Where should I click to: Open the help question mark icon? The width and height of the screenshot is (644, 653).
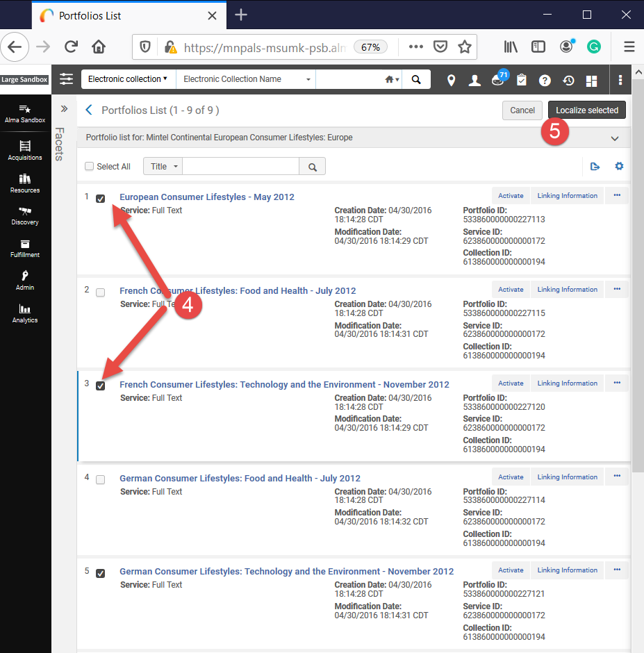[545, 81]
